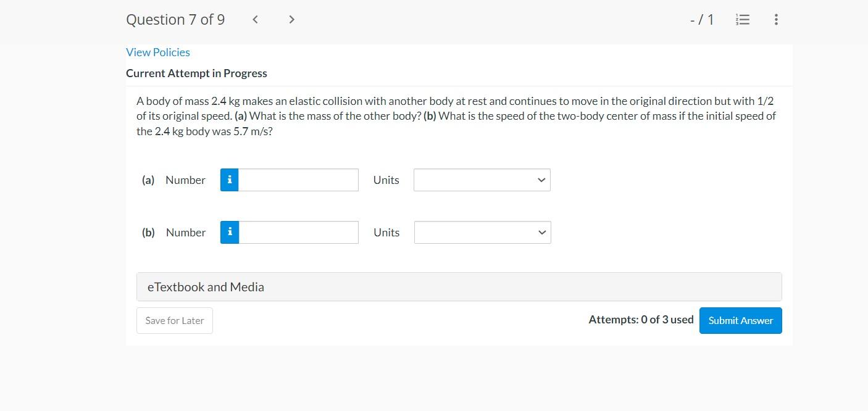Open the Units dropdown for part (a)
Viewport: 868px width, 411px height.
(482, 180)
